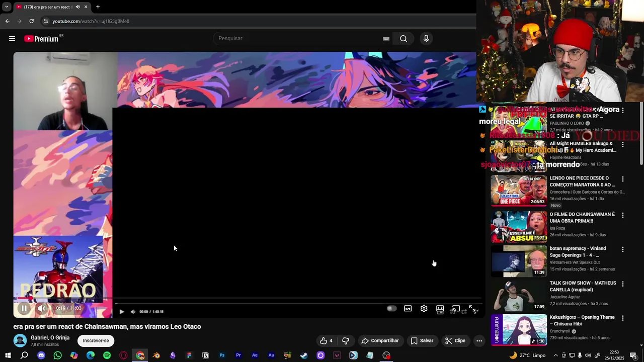Open more actions three-dot menu under video
This screenshot has width=644, height=362.
(479, 341)
